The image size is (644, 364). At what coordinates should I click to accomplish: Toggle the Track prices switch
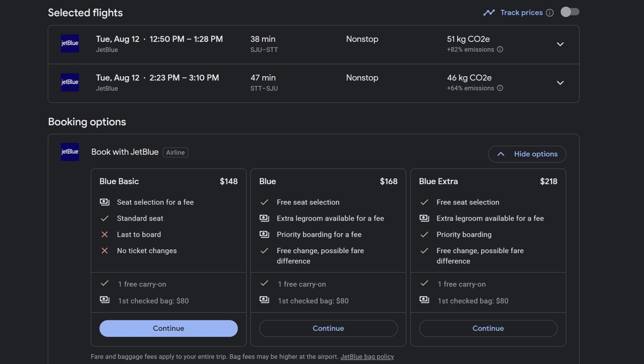pos(570,12)
